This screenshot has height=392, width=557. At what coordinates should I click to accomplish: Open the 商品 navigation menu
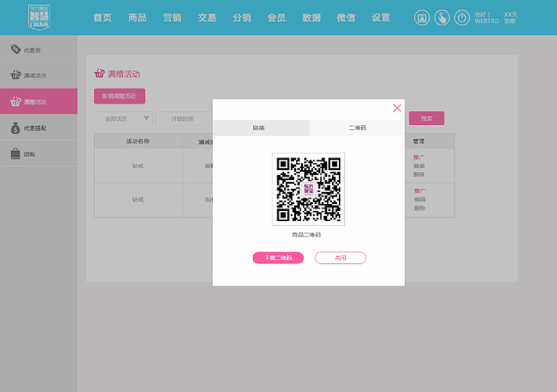(x=138, y=17)
